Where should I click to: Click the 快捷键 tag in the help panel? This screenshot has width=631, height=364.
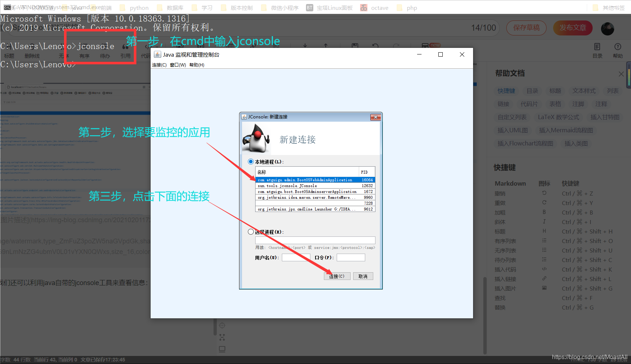click(x=506, y=91)
